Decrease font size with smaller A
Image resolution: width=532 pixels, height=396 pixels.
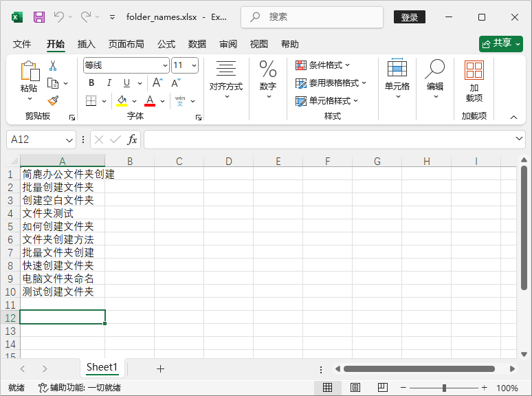176,82
